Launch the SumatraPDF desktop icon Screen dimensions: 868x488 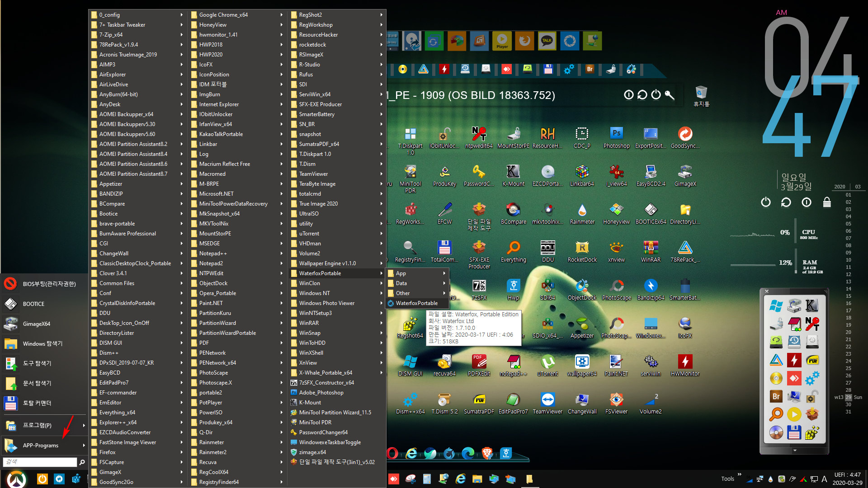pyautogui.click(x=479, y=404)
